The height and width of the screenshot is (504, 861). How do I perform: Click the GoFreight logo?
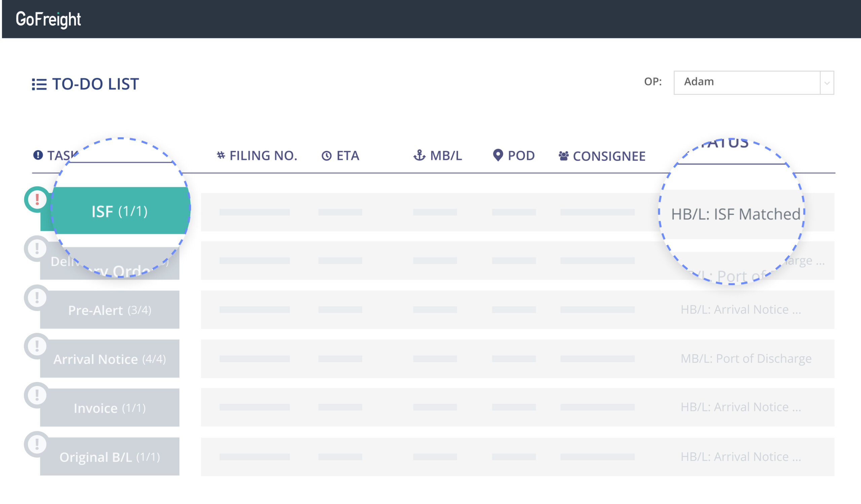click(x=48, y=19)
